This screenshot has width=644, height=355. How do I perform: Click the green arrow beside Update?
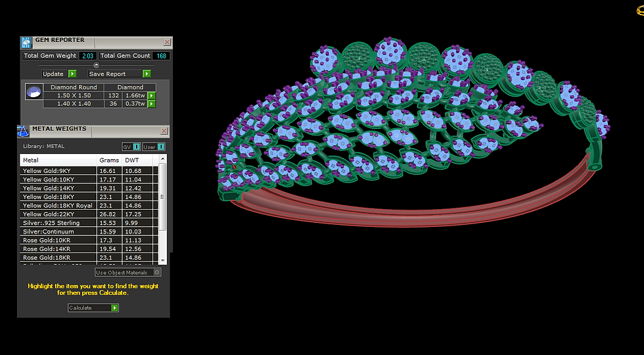pos(72,74)
